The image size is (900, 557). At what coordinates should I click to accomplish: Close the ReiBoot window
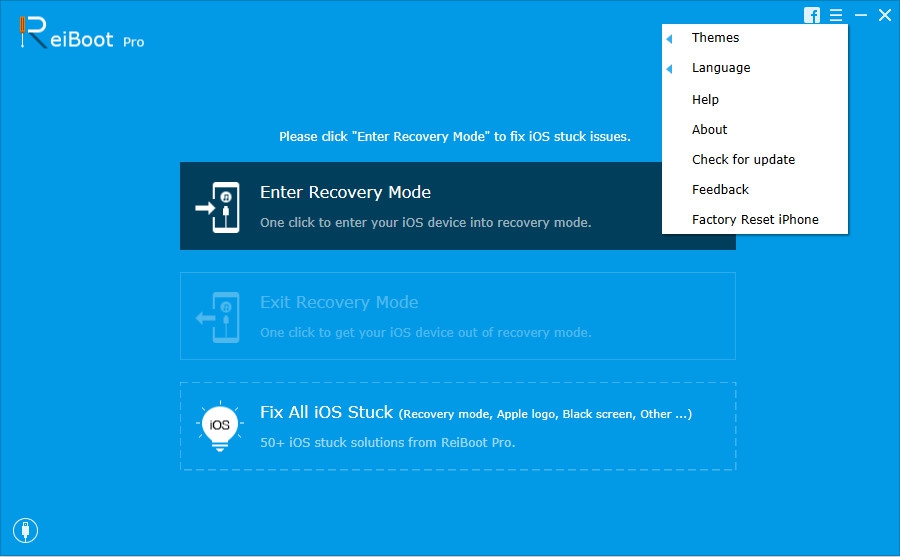pyautogui.click(x=885, y=15)
